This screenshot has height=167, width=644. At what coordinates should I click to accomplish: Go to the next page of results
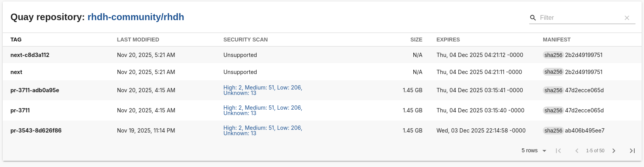click(614, 151)
